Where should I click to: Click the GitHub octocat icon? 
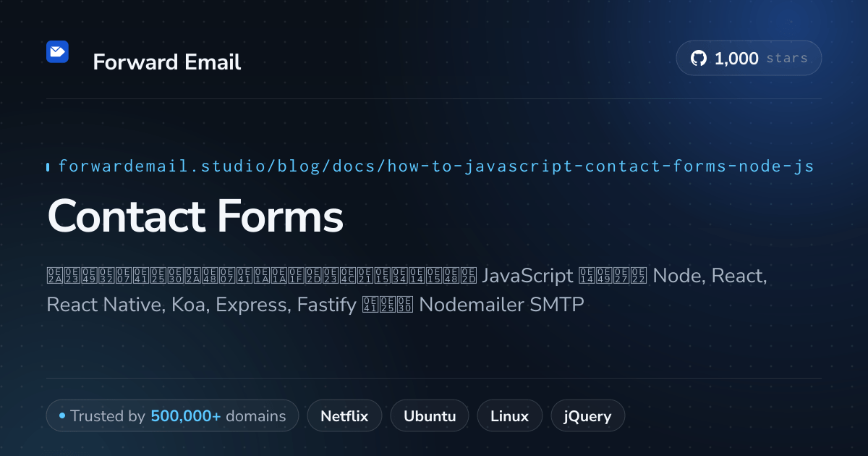tap(699, 59)
